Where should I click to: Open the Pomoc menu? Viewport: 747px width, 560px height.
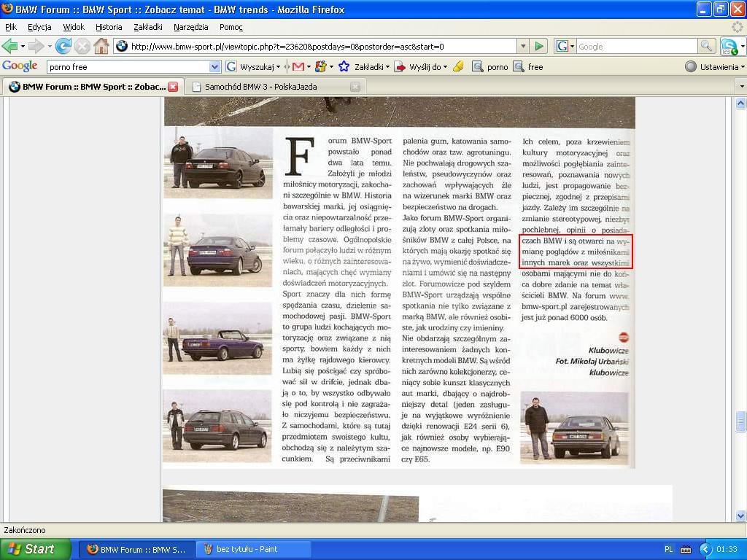click(x=231, y=27)
